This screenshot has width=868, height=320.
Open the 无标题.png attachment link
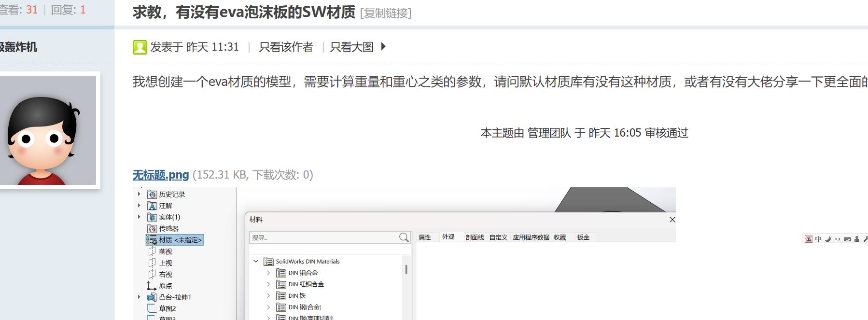tap(160, 175)
